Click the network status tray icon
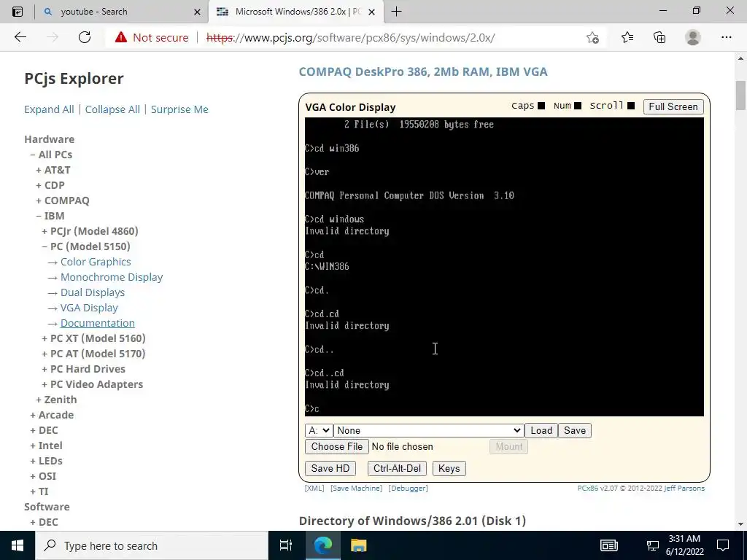 pos(652,545)
